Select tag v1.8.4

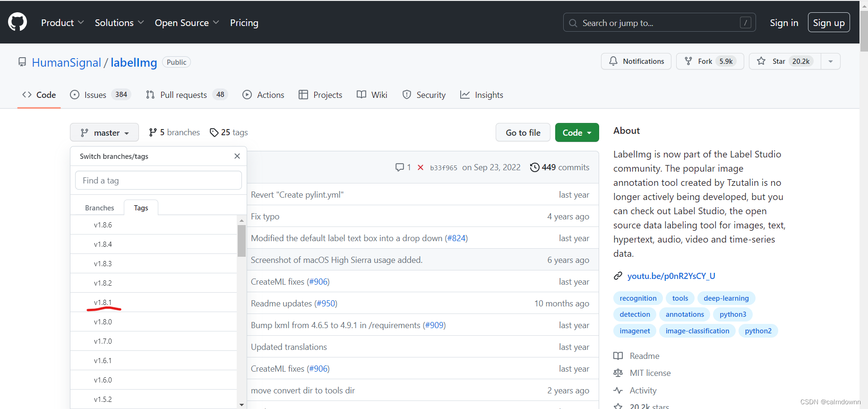point(154,244)
